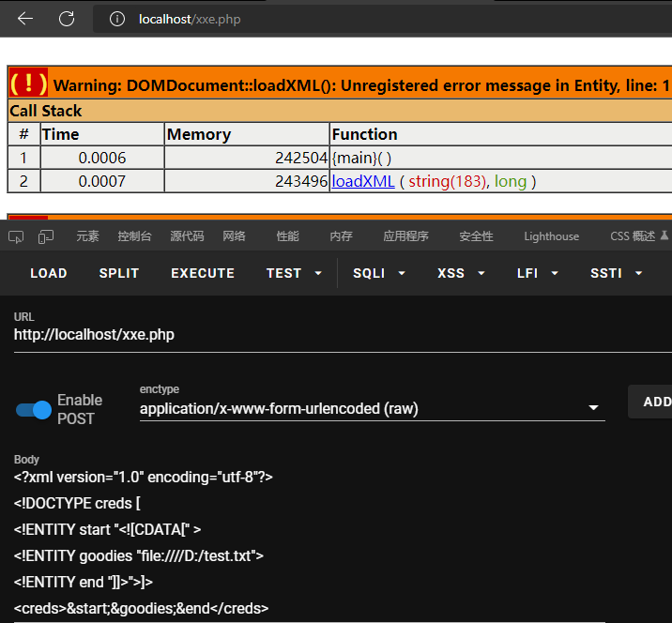The height and width of the screenshot is (623, 672).
Task: Expand the XSS menu arrow
Action: pos(481,273)
